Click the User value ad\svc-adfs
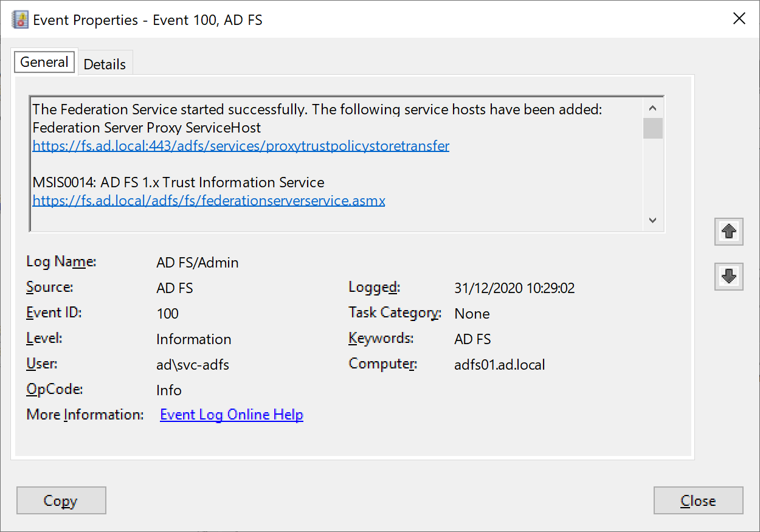 click(193, 365)
